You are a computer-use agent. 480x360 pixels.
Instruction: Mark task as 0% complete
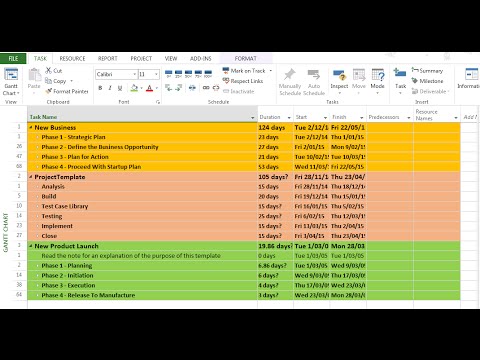(169, 74)
